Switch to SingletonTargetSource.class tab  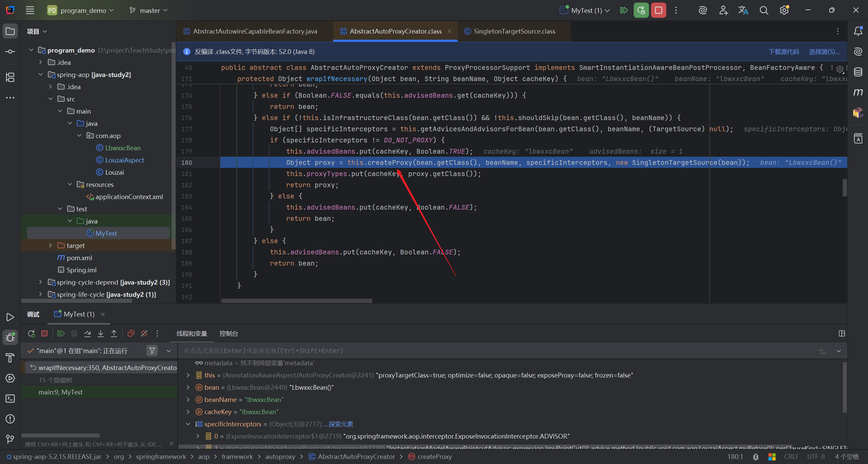[x=514, y=31]
